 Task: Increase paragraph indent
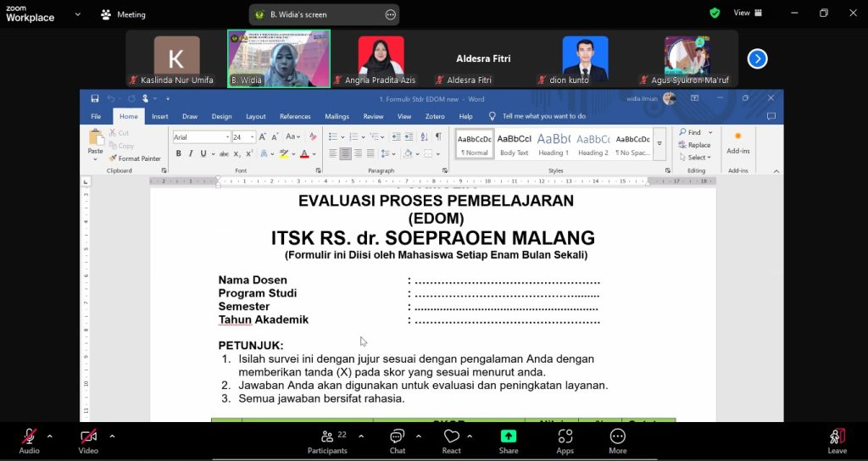tap(409, 136)
